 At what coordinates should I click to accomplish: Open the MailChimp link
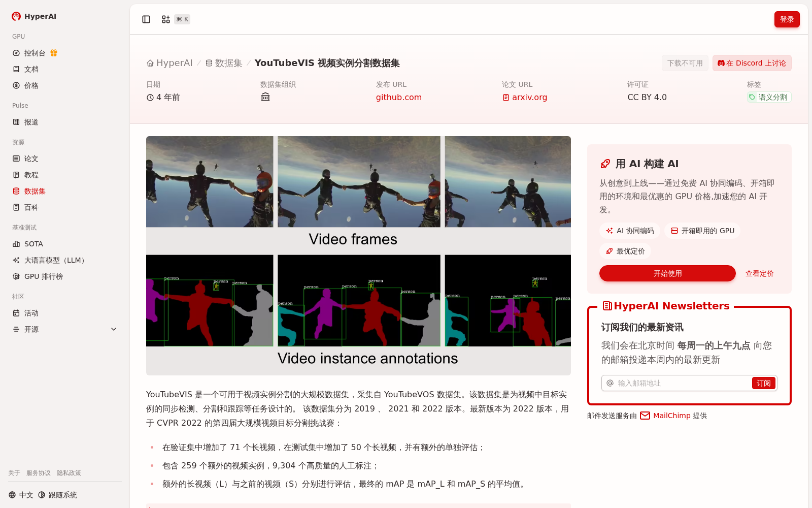coord(672,416)
